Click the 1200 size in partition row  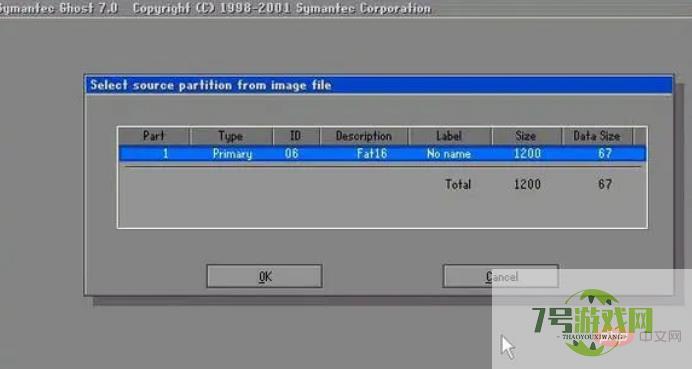click(527, 154)
